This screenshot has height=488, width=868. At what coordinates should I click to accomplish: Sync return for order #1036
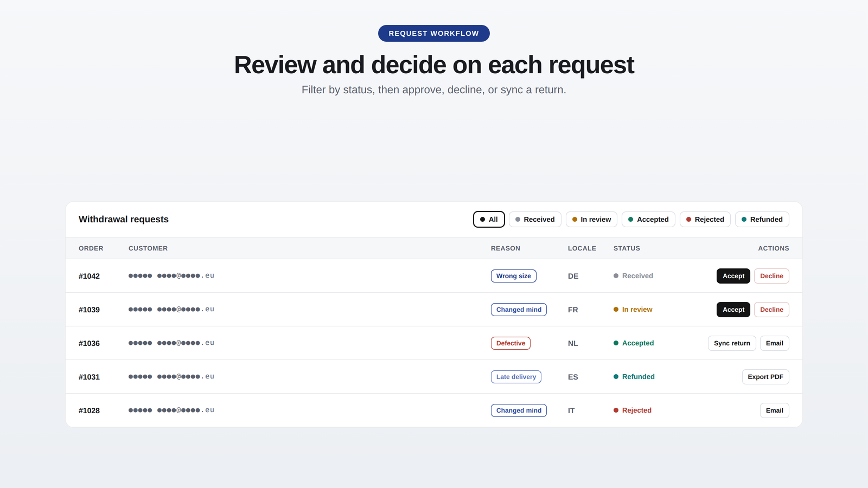point(732,343)
